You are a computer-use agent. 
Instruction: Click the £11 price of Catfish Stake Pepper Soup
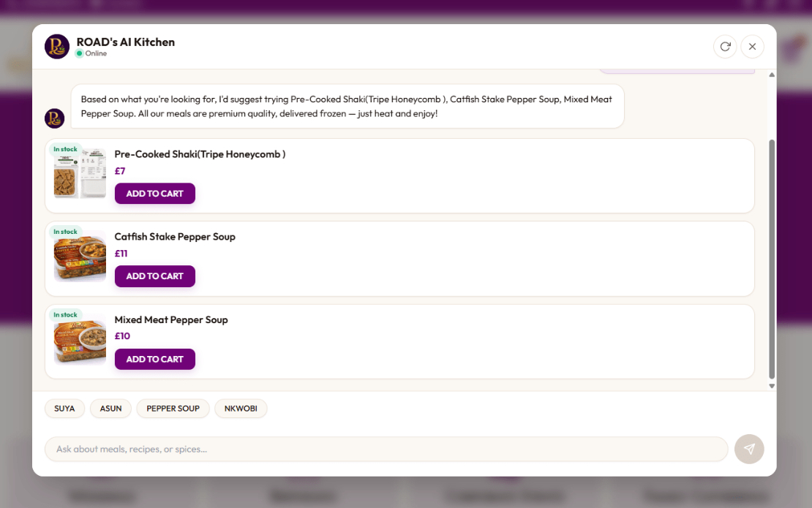click(x=121, y=254)
